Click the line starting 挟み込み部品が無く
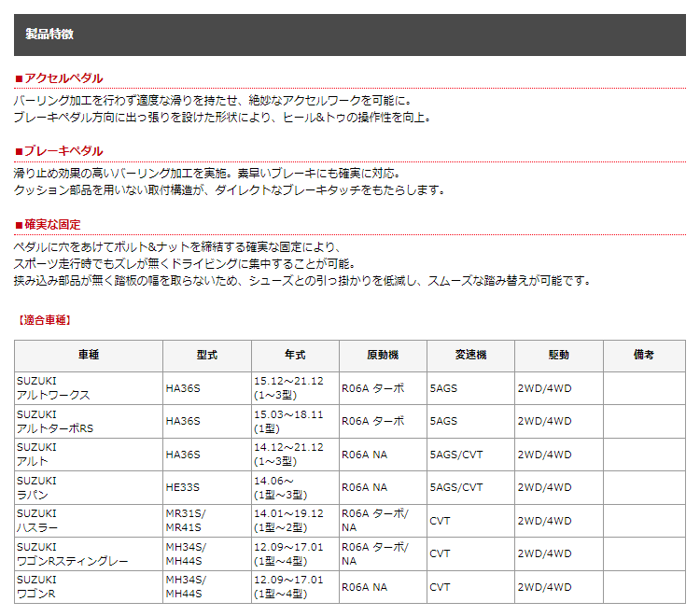 tap(302, 281)
